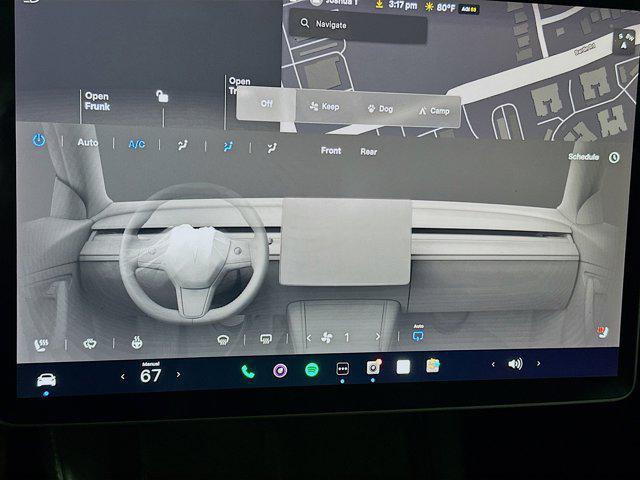Open the Trunk button
The height and width of the screenshot is (480, 640).
(239, 85)
